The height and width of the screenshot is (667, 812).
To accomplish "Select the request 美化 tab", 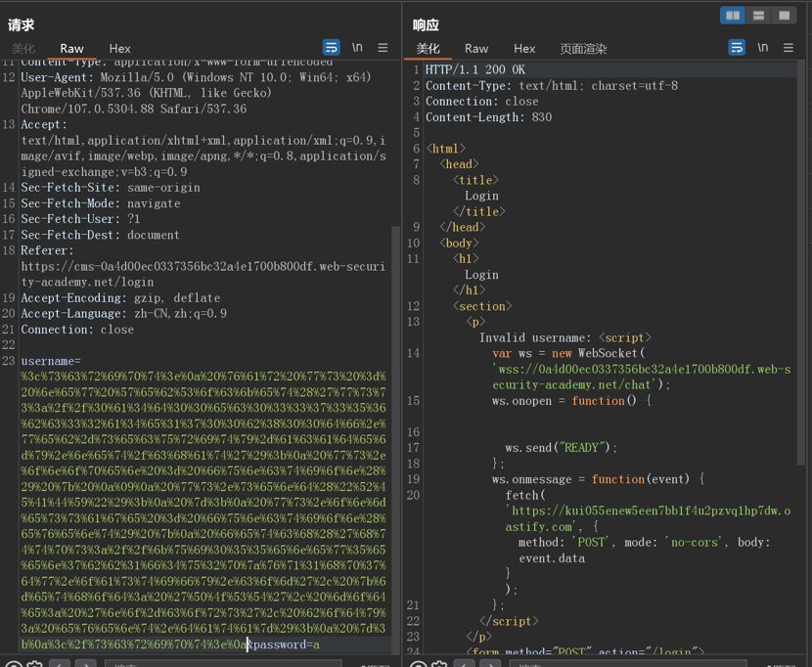I will 23,49.
